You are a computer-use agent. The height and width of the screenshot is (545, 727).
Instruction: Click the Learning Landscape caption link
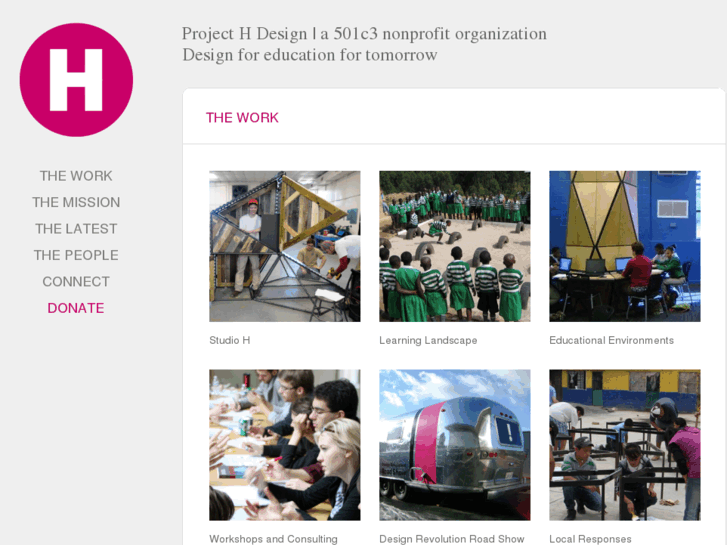(x=428, y=340)
